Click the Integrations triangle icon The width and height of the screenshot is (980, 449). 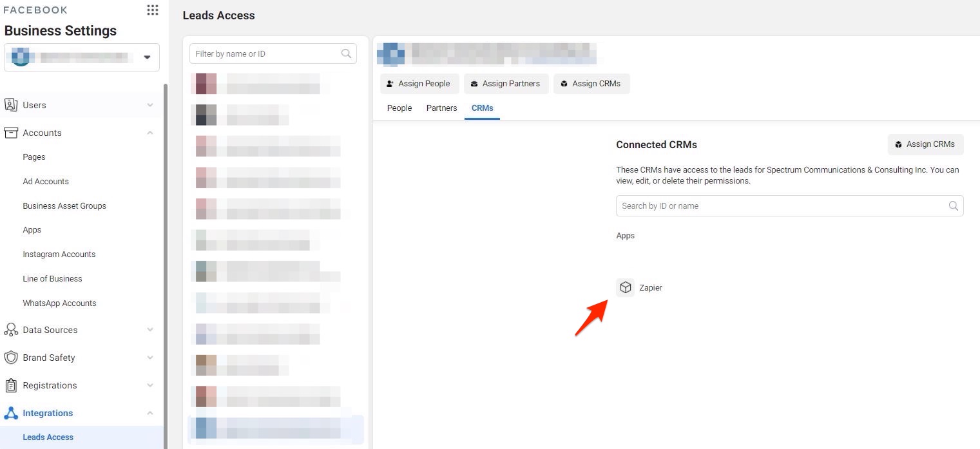pyautogui.click(x=11, y=413)
